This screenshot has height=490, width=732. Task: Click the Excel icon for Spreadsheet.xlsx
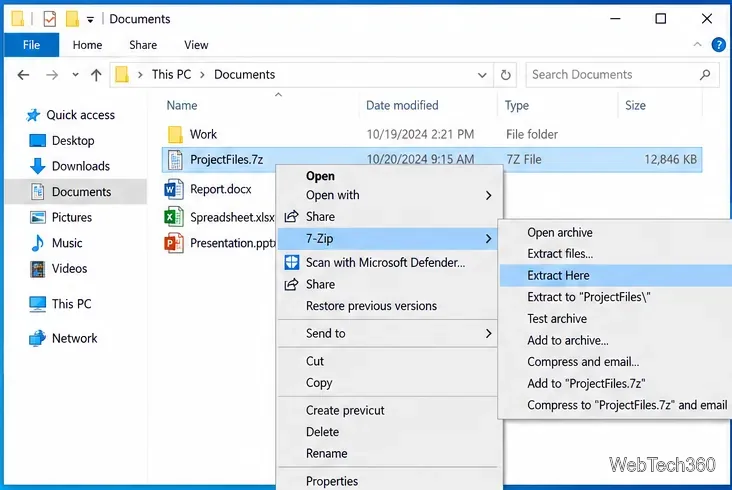click(174, 217)
